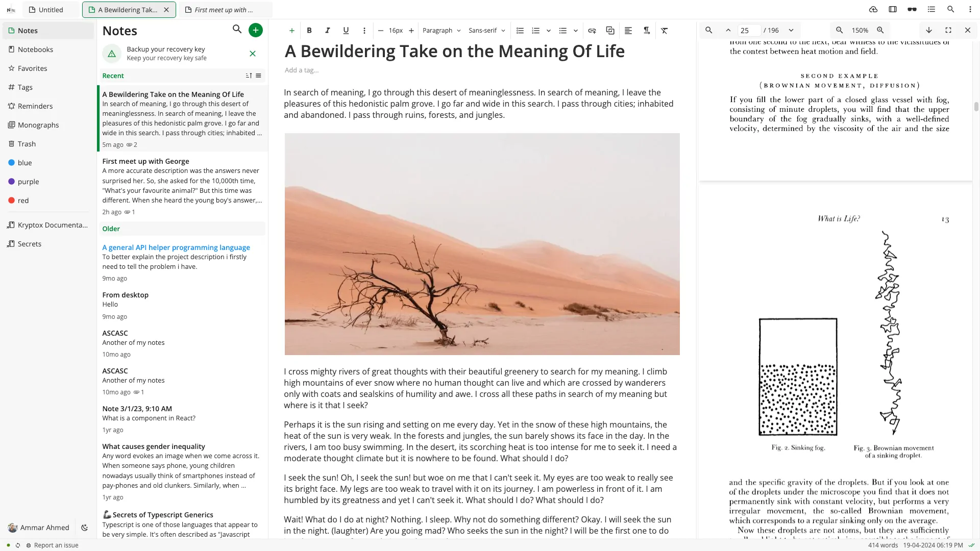Download the PDF with the arrow icon
980x551 pixels.
tap(929, 30)
